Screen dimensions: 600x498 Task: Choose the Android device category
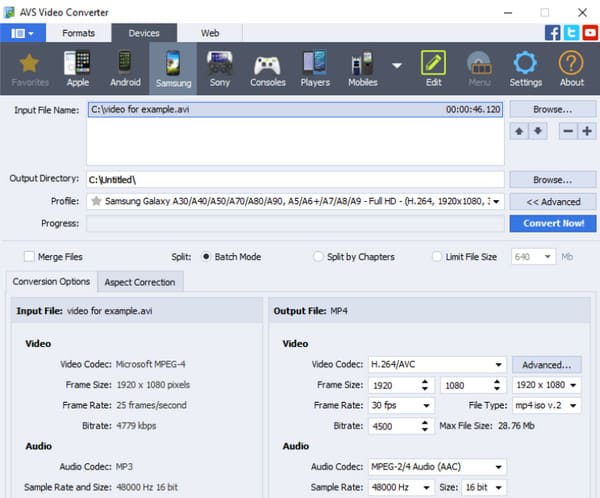pyautogui.click(x=125, y=68)
